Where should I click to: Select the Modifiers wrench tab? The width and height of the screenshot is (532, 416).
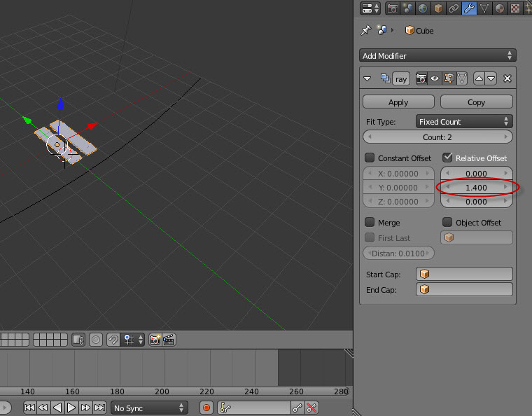tap(469, 8)
